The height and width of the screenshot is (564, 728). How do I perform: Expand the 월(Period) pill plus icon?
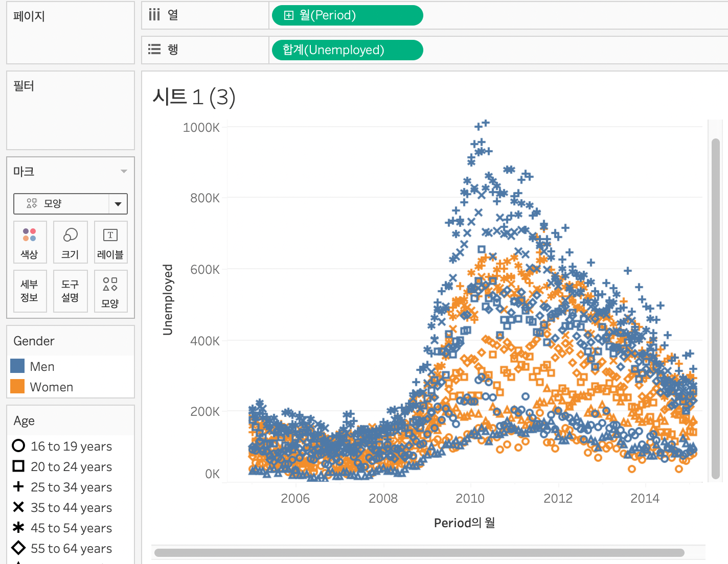(x=289, y=15)
